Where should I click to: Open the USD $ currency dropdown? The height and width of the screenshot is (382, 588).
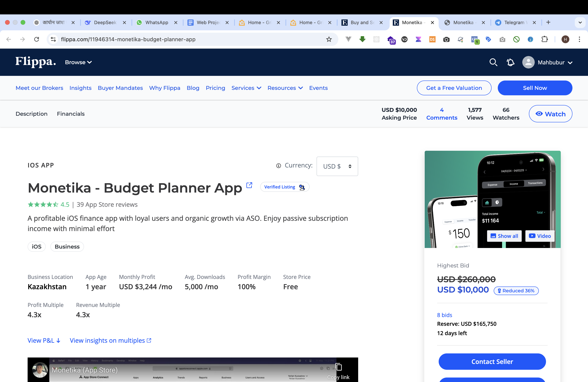[x=337, y=166]
